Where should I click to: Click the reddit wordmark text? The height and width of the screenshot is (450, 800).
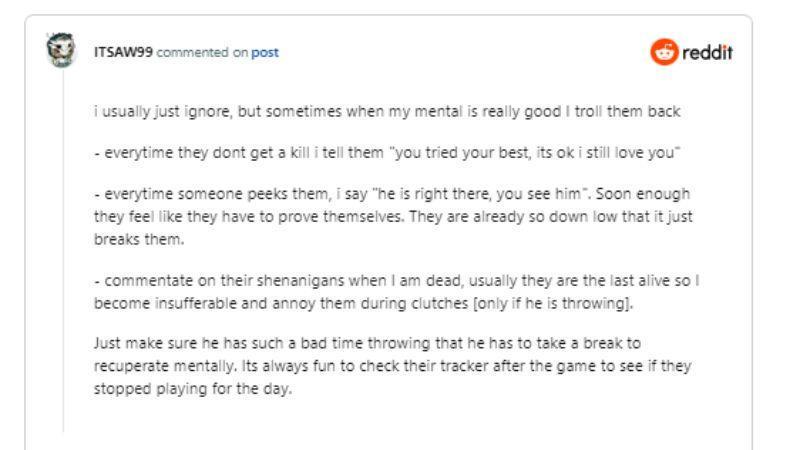707,52
